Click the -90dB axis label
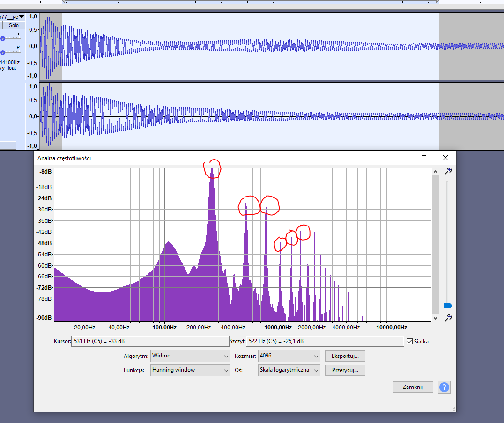The image size is (504, 423). 44,318
